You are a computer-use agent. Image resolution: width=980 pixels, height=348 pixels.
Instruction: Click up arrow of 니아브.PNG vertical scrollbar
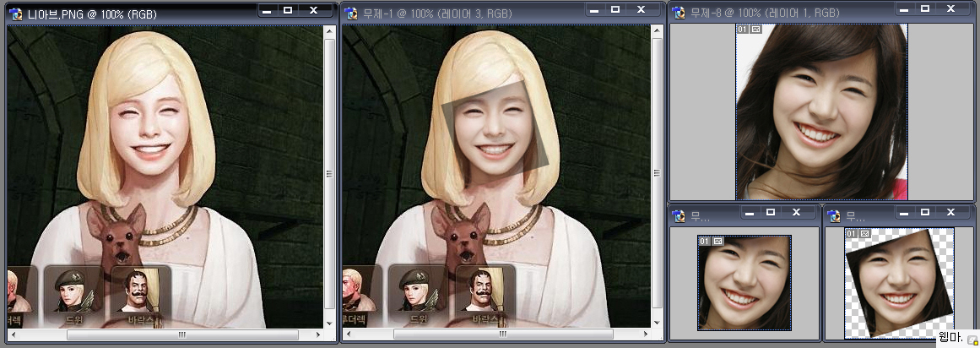[329, 32]
